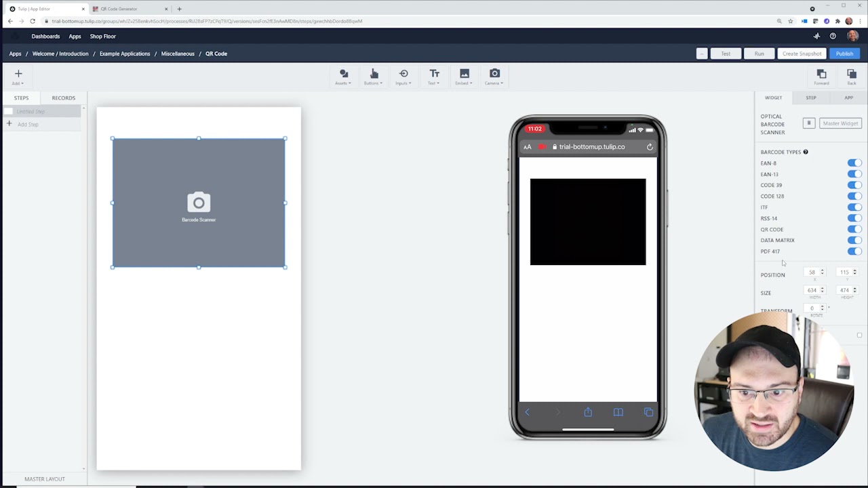Screen dimensions: 868x488
Task: Click the Run button
Action: click(759, 54)
